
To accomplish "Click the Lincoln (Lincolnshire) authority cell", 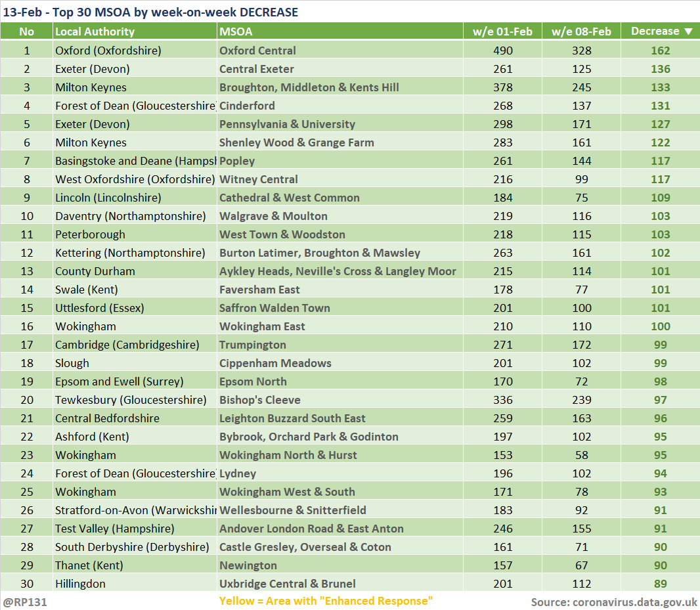I will click(135, 198).
